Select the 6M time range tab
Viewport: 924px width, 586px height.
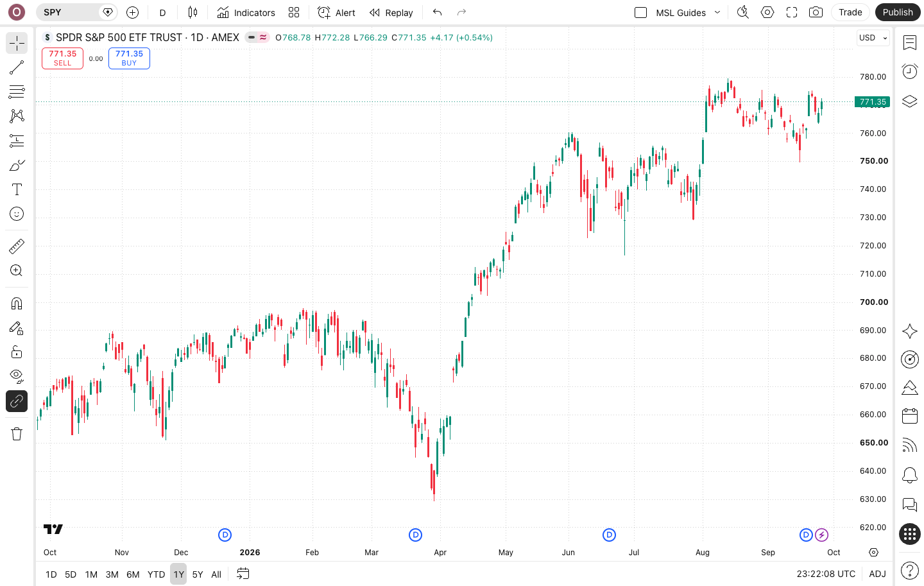pyautogui.click(x=133, y=574)
